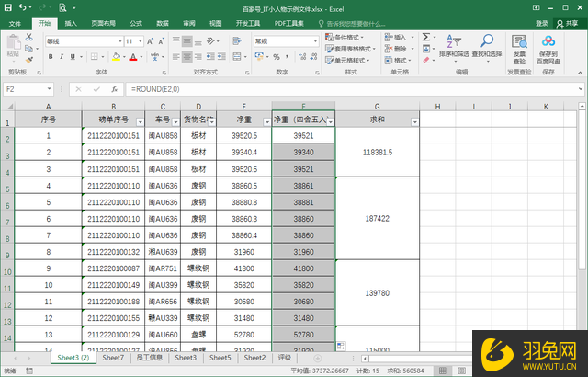Click the vertical scrollbar up arrow
Viewport: 588px width, 377px height.
coord(582,106)
